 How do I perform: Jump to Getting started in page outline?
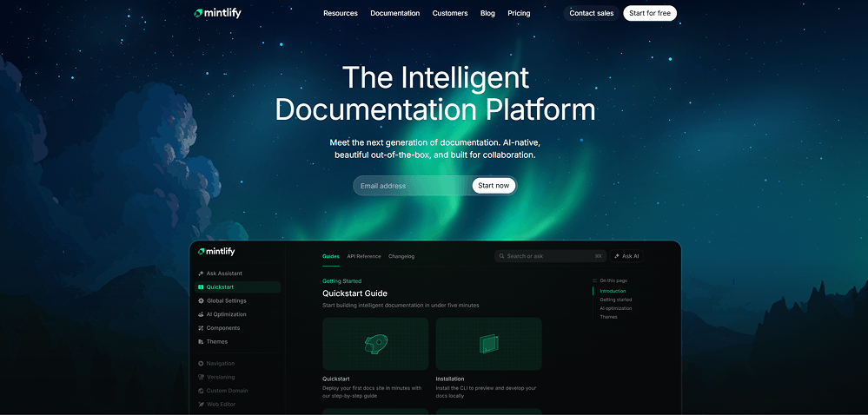click(x=615, y=300)
